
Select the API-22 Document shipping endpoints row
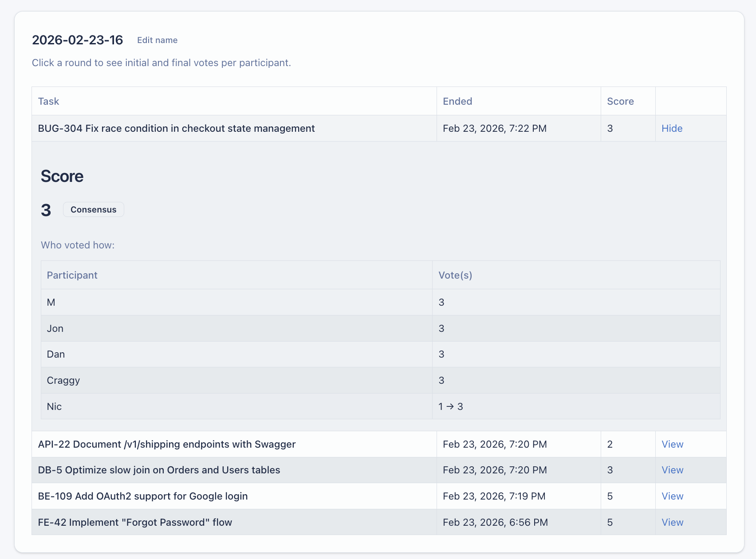(167, 444)
